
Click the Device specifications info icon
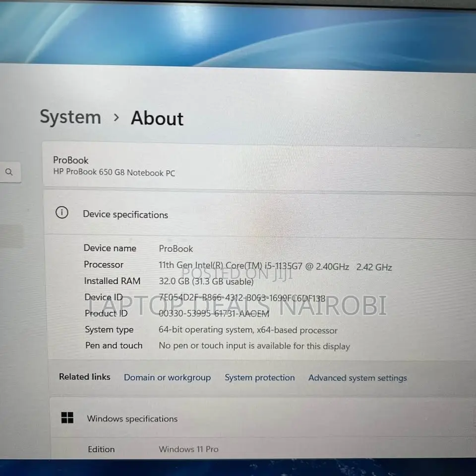(x=62, y=213)
